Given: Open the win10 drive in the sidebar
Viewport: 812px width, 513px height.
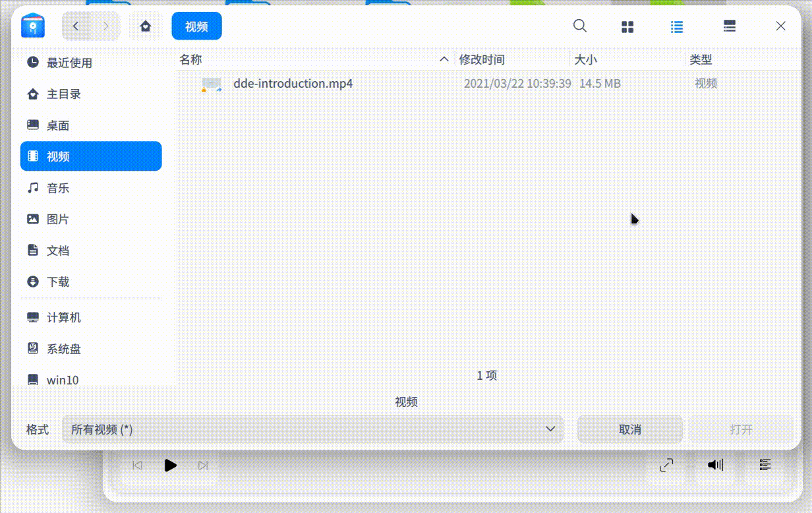Looking at the screenshot, I should tap(91, 379).
